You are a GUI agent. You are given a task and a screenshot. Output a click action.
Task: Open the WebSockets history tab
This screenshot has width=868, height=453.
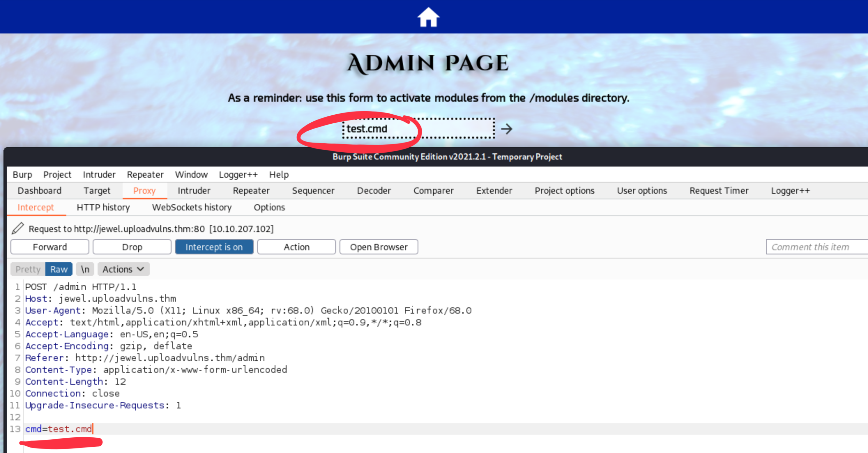191,207
